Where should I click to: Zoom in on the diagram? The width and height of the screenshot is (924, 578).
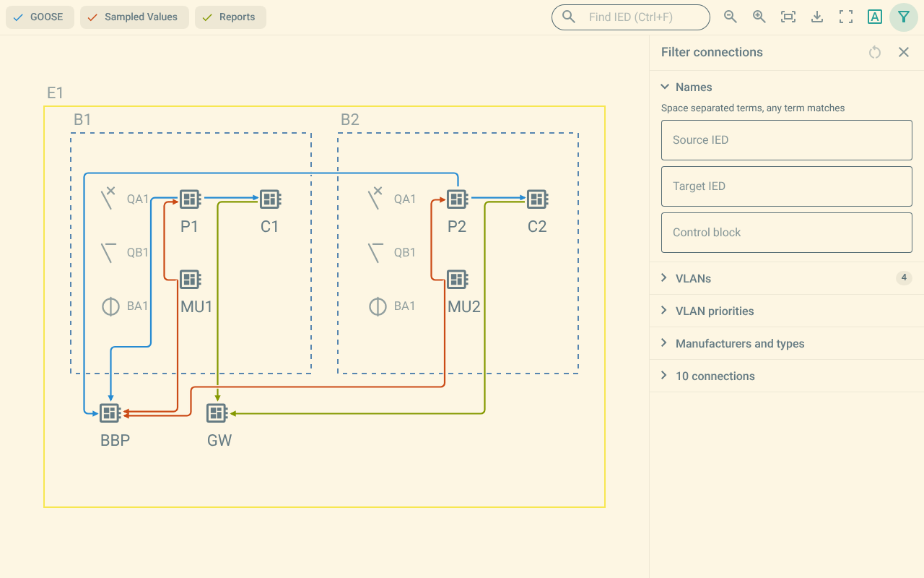tap(759, 17)
